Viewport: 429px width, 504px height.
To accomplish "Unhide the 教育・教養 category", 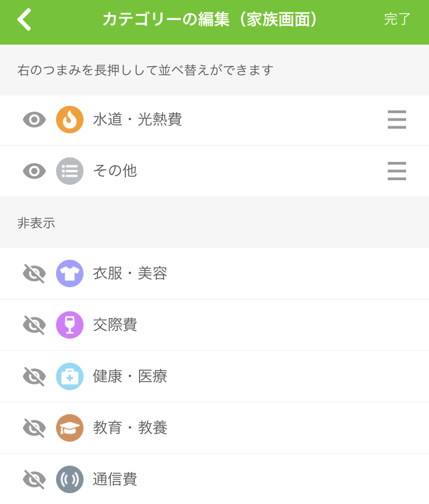I will tap(34, 428).
